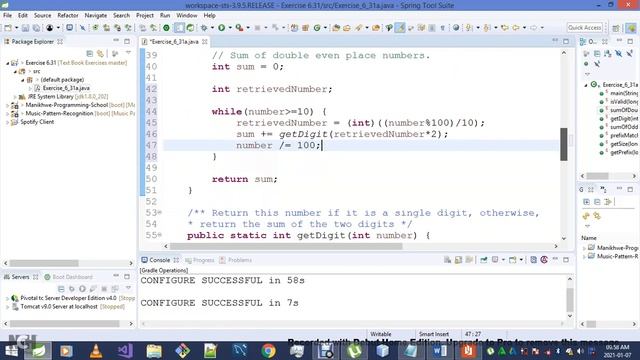This screenshot has width=640, height=360.
Task: Click the red Gradle console icon
Action: (x=544, y=260)
